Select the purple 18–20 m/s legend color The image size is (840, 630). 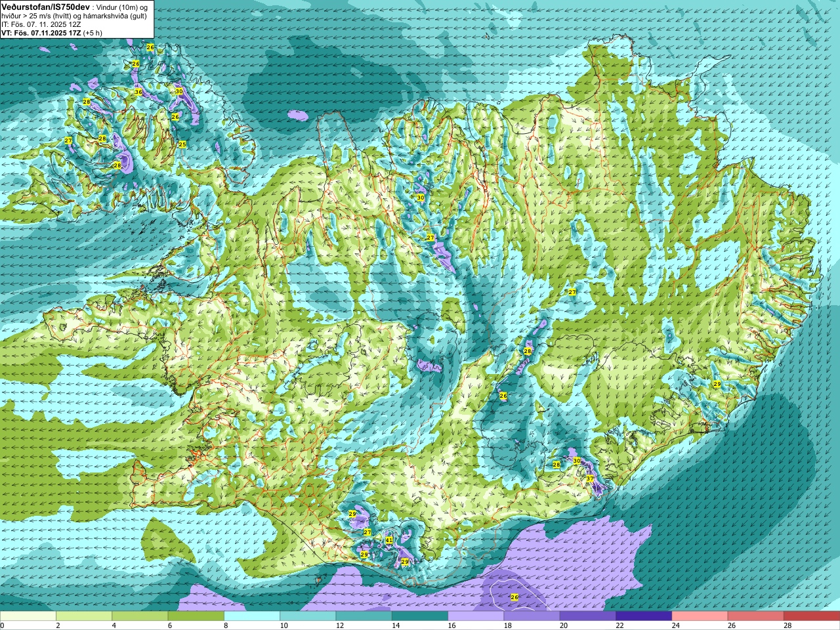click(x=532, y=616)
